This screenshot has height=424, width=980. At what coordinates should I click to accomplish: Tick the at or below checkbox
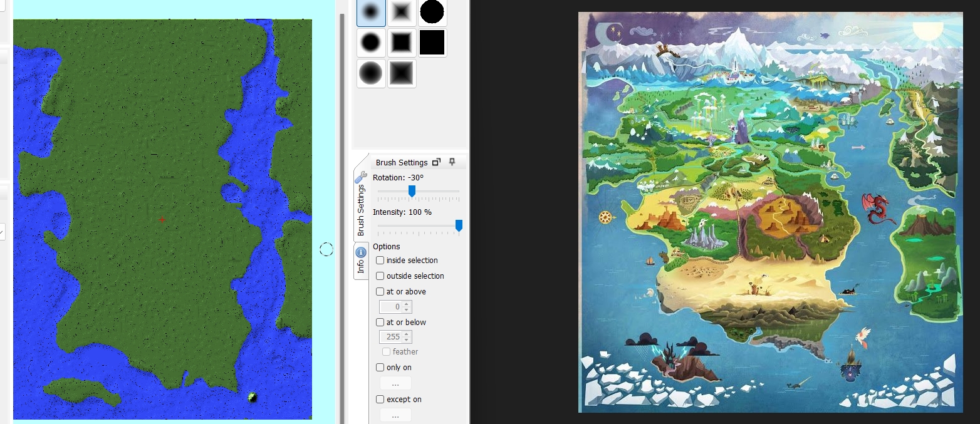380,322
